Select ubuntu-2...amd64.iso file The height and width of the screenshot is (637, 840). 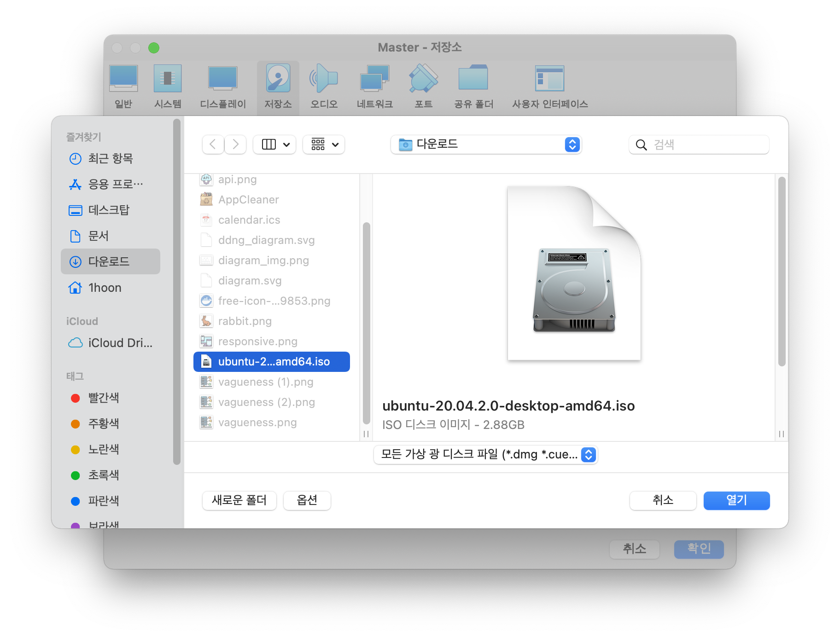click(272, 362)
